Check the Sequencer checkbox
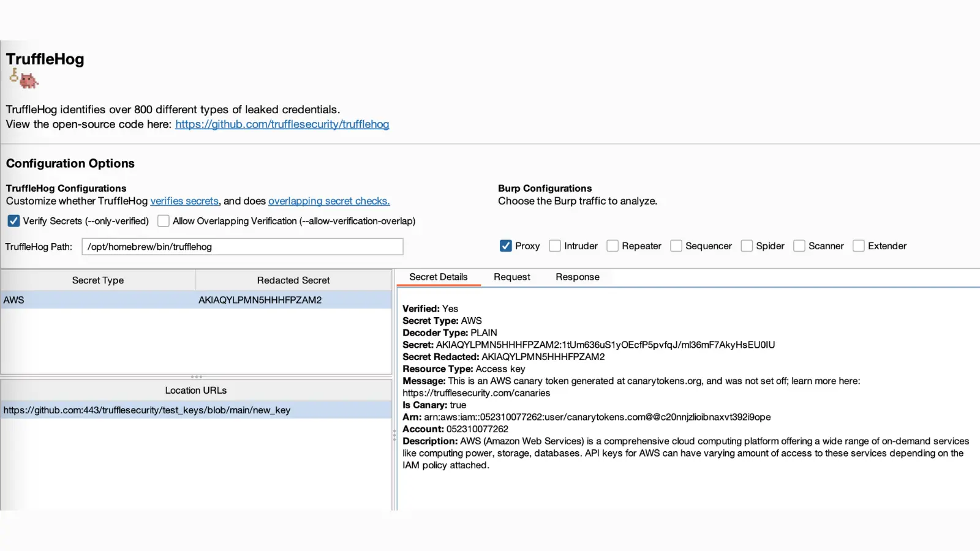Image resolution: width=980 pixels, height=551 pixels. (x=676, y=246)
